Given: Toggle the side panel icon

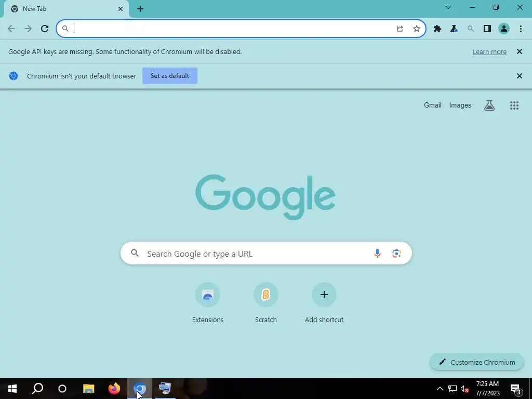Looking at the screenshot, I should tap(487, 29).
